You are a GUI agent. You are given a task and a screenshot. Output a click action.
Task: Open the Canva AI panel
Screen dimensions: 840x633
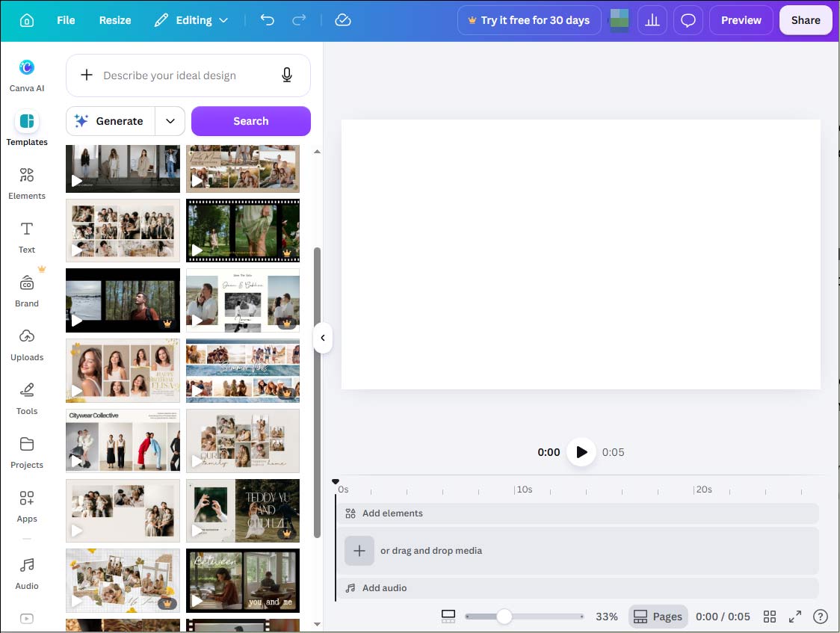pyautogui.click(x=27, y=75)
